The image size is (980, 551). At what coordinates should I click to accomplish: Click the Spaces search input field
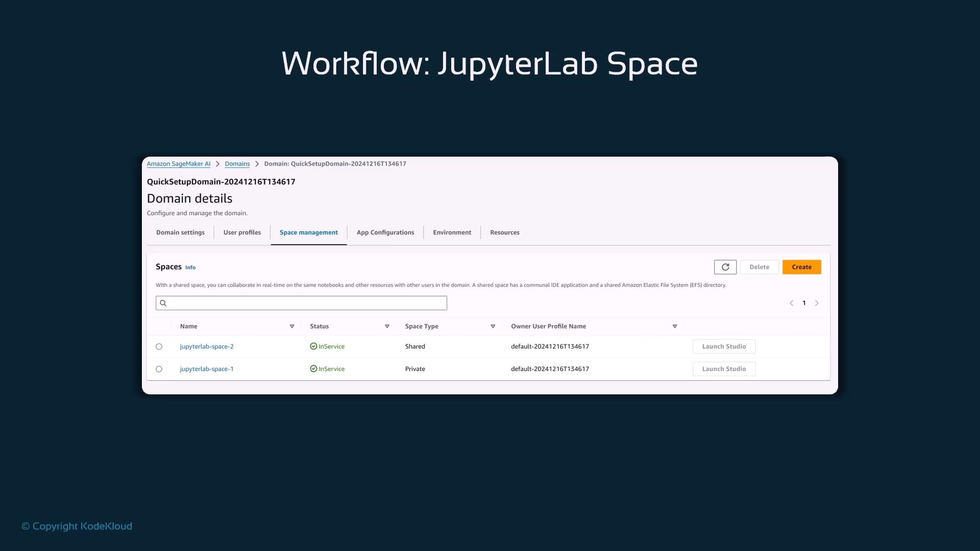pyautogui.click(x=301, y=303)
